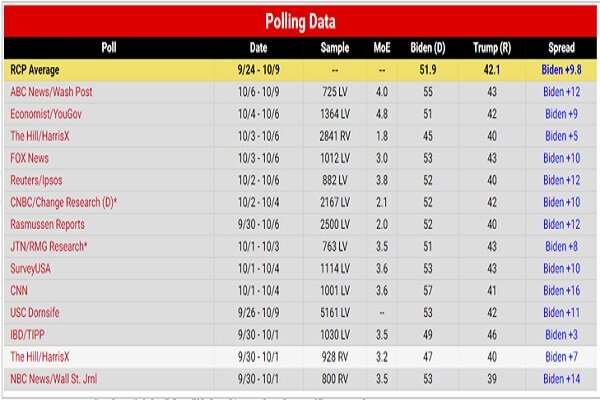
Task: Click the USC Dornsife poll link
Action: coord(35,313)
